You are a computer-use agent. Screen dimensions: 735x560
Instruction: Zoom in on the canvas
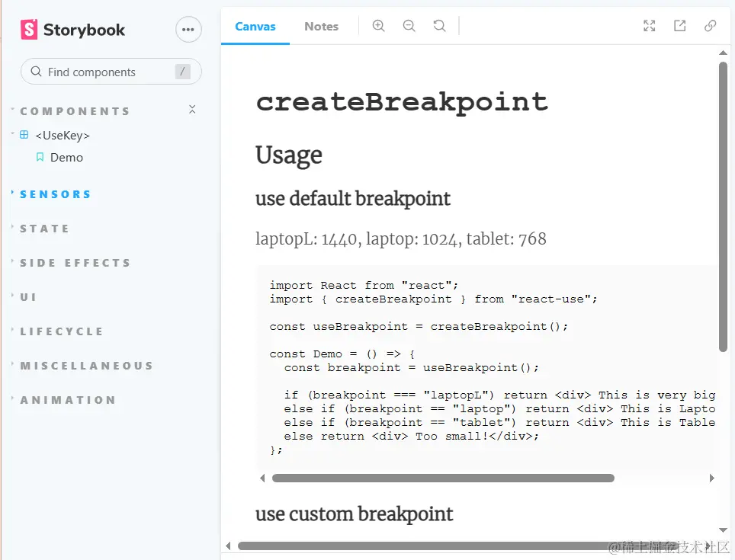[379, 26]
